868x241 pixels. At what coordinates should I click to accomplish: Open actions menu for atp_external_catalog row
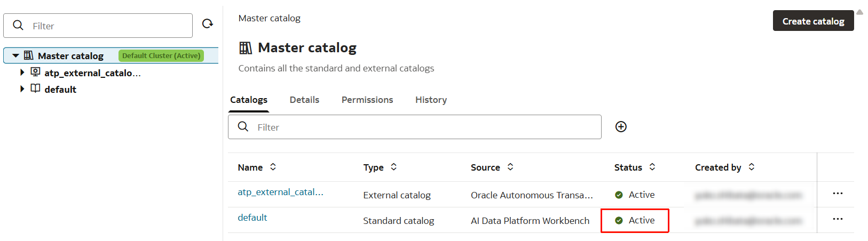click(x=838, y=194)
